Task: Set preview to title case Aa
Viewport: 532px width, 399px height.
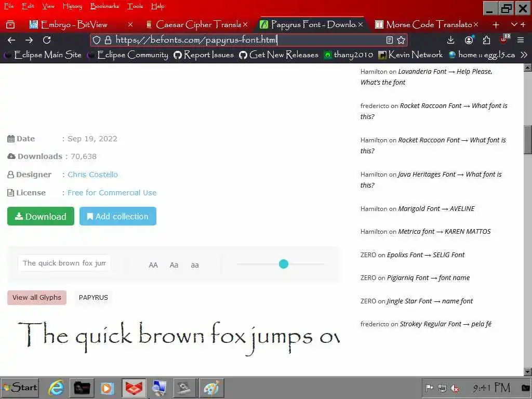Action: click(x=174, y=265)
